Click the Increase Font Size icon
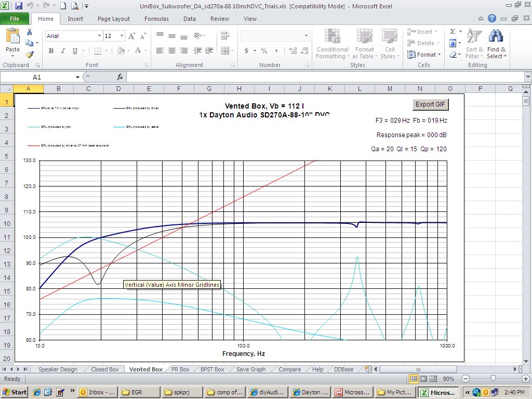The height and width of the screenshot is (399, 532). [x=132, y=36]
